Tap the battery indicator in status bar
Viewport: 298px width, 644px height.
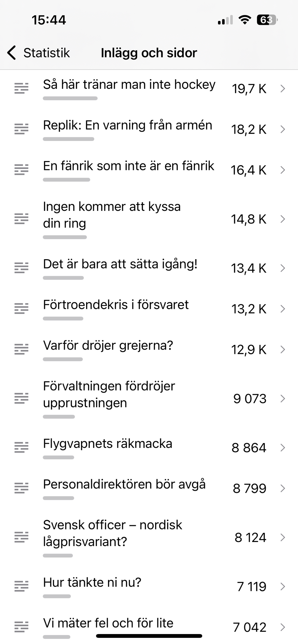click(x=267, y=20)
